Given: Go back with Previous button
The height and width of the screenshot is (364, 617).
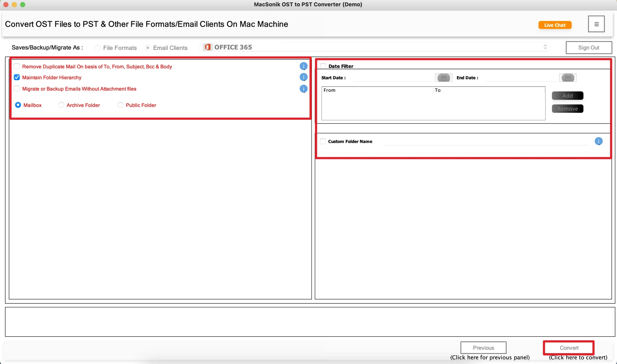Looking at the screenshot, I should click(483, 348).
